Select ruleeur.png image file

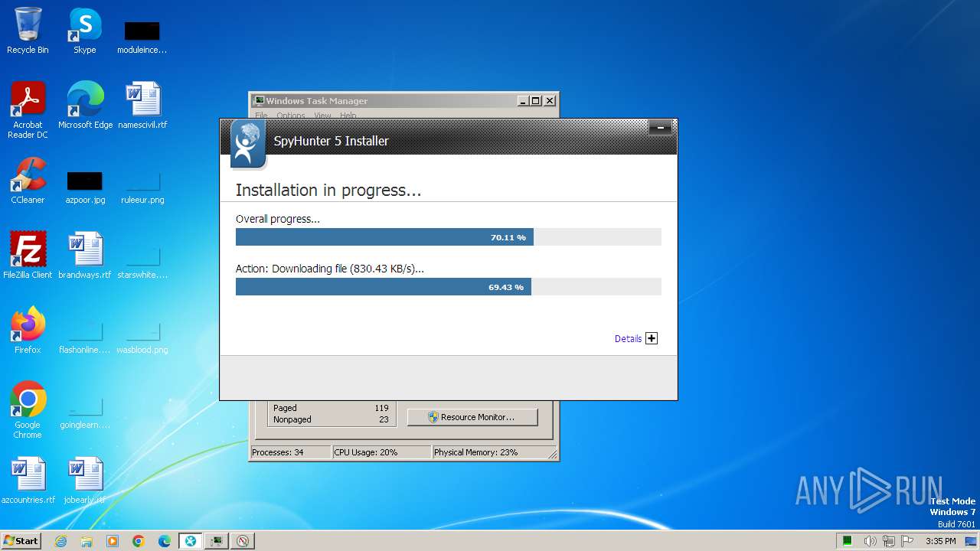(142, 187)
